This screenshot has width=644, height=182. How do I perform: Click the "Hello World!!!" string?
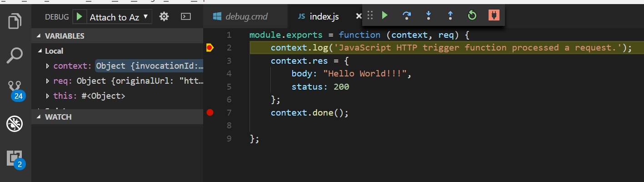pyautogui.click(x=365, y=73)
